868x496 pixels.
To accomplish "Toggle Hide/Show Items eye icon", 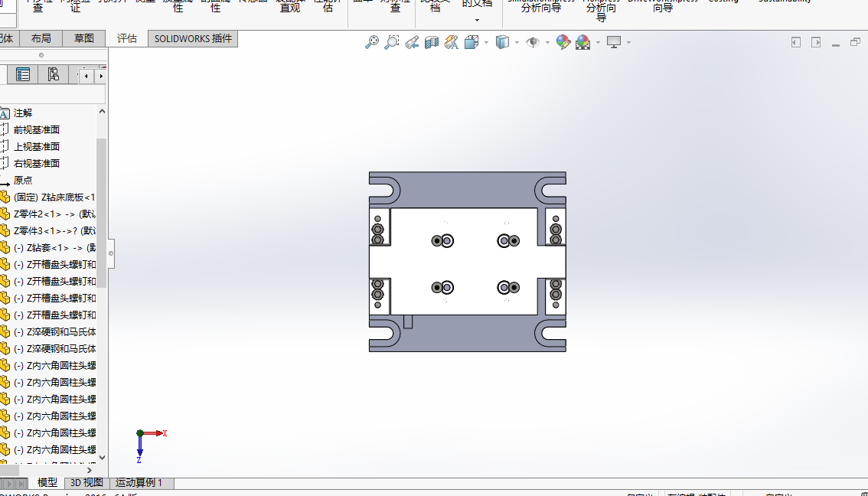I will tap(533, 42).
